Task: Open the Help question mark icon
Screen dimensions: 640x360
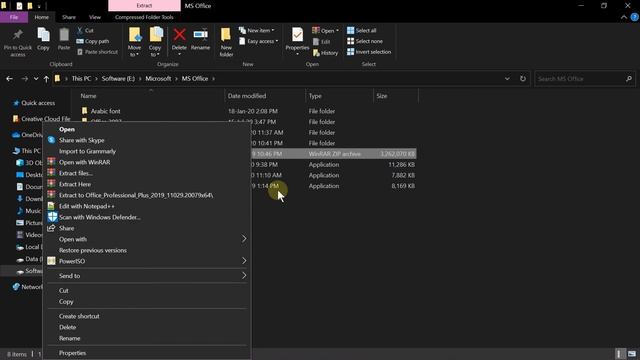Action: click(634, 17)
